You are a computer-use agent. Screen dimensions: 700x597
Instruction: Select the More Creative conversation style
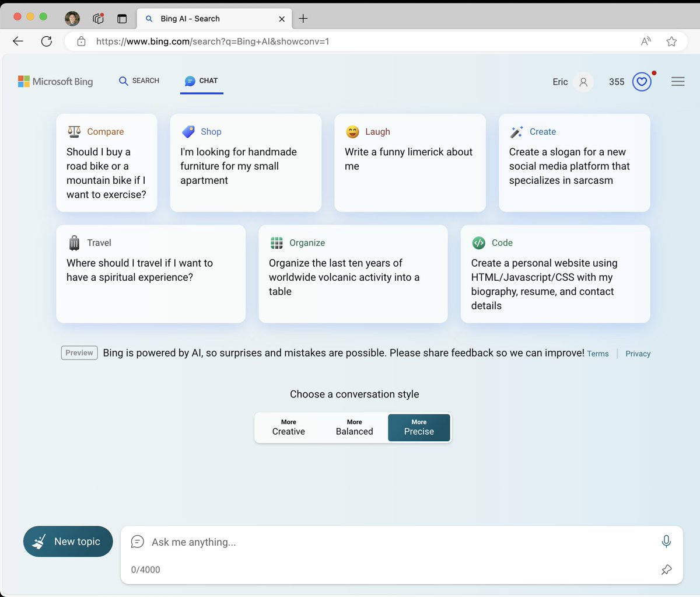coord(288,427)
